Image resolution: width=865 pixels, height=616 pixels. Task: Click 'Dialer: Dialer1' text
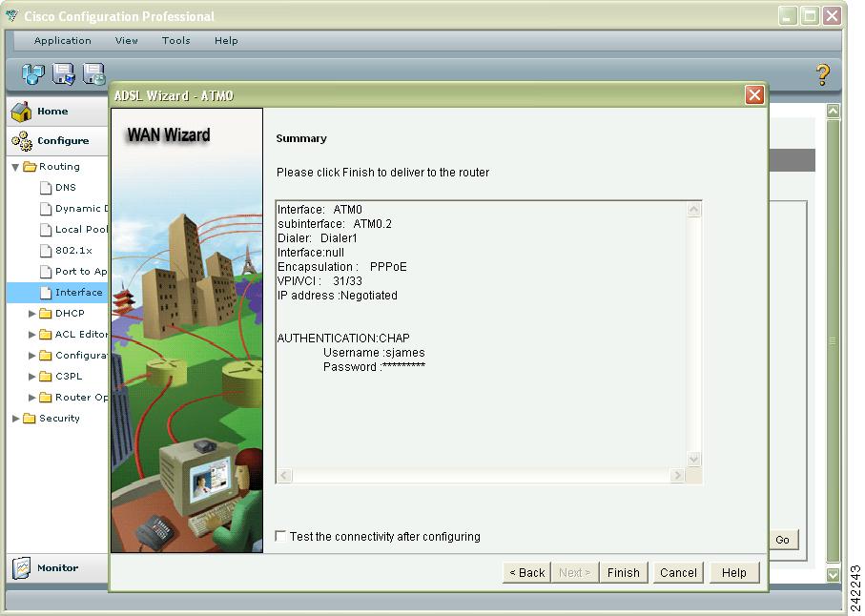tap(318, 238)
